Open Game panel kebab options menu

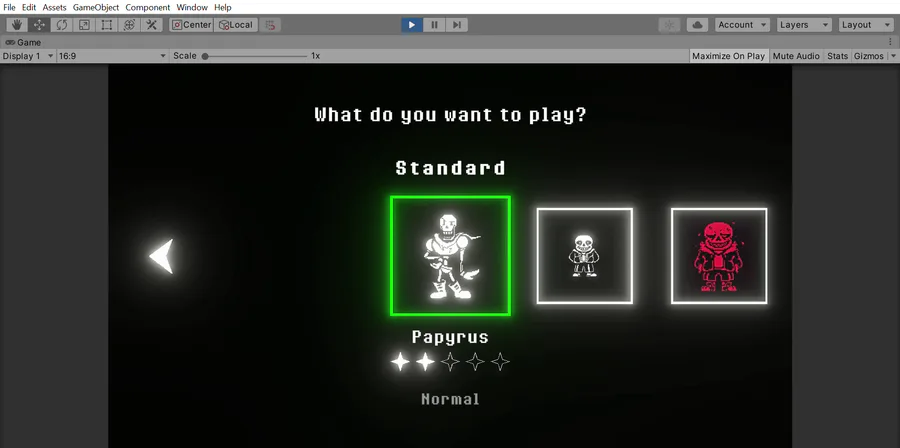pyautogui.click(x=890, y=42)
